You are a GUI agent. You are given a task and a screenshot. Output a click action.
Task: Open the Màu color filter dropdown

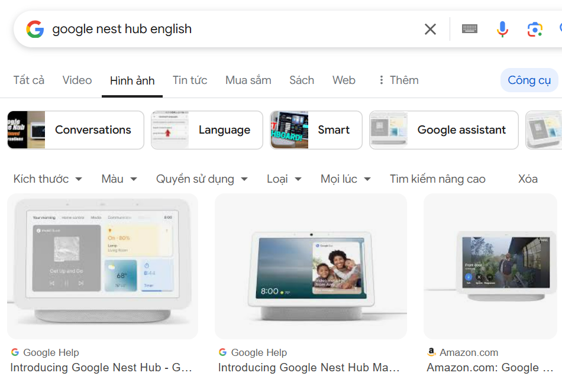point(119,179)
